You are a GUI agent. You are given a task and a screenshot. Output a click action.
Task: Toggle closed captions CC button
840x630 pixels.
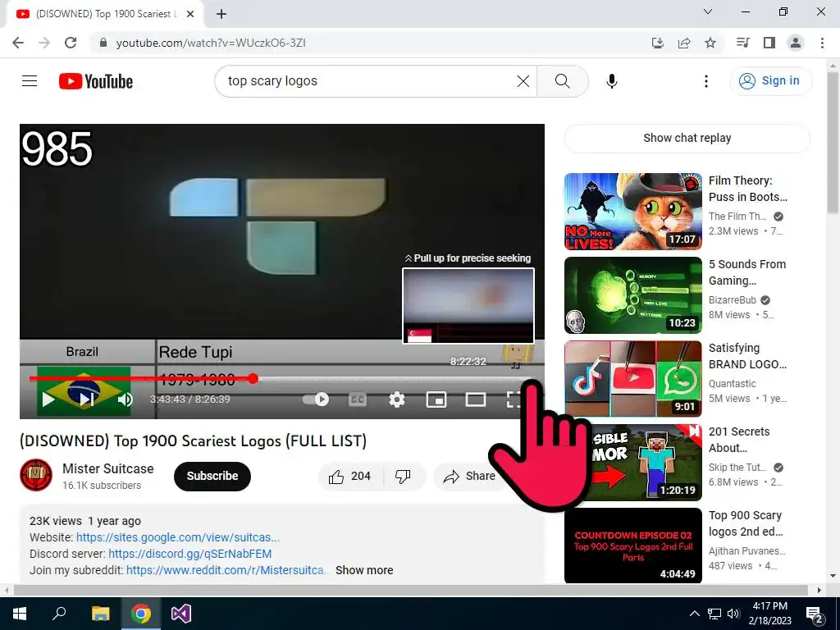pos(358,399)
